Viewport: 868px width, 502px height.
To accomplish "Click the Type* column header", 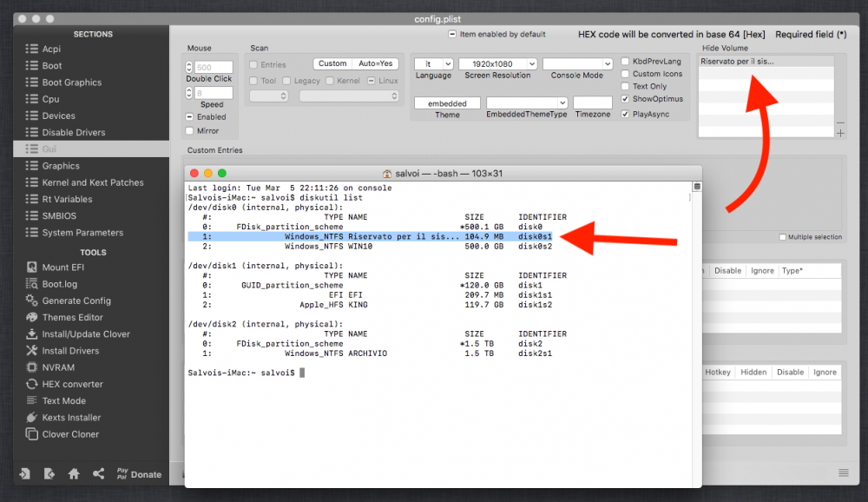I will point(792,270).
